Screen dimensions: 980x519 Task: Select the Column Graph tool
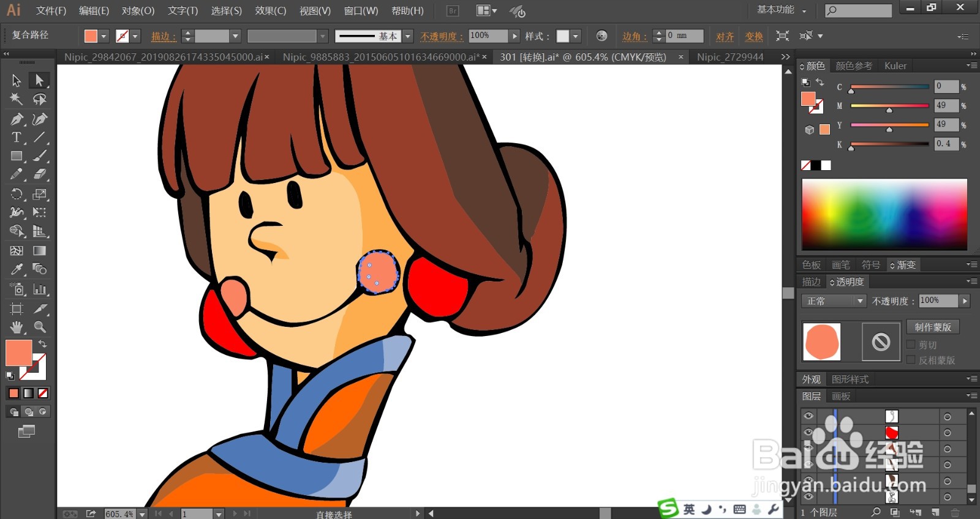(x=39, y=289)
